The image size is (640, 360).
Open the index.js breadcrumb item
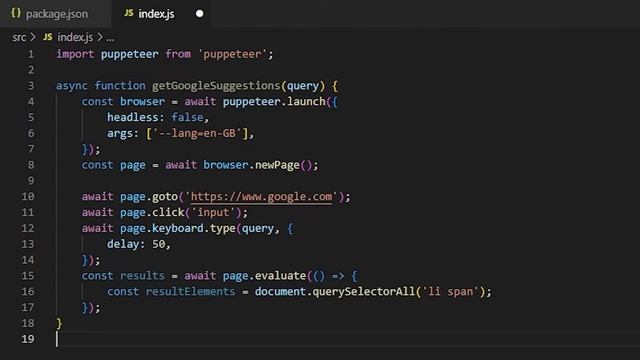tap(75, 38)
